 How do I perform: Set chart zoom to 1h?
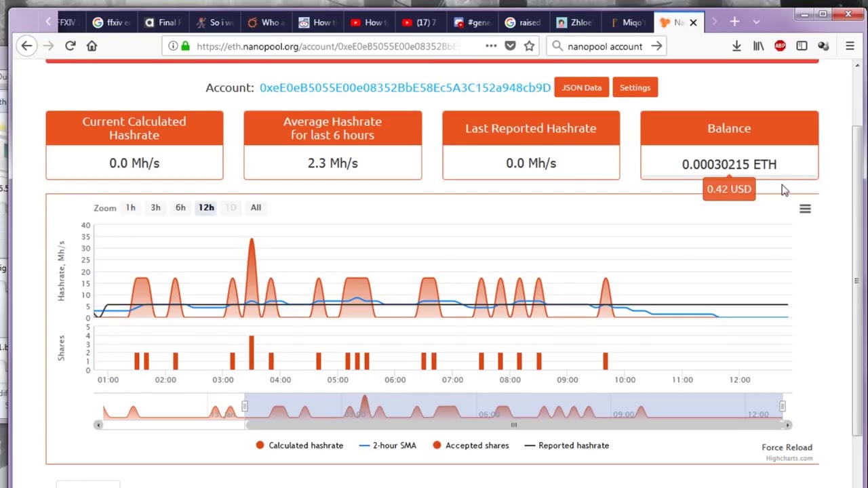pos(130,207)
